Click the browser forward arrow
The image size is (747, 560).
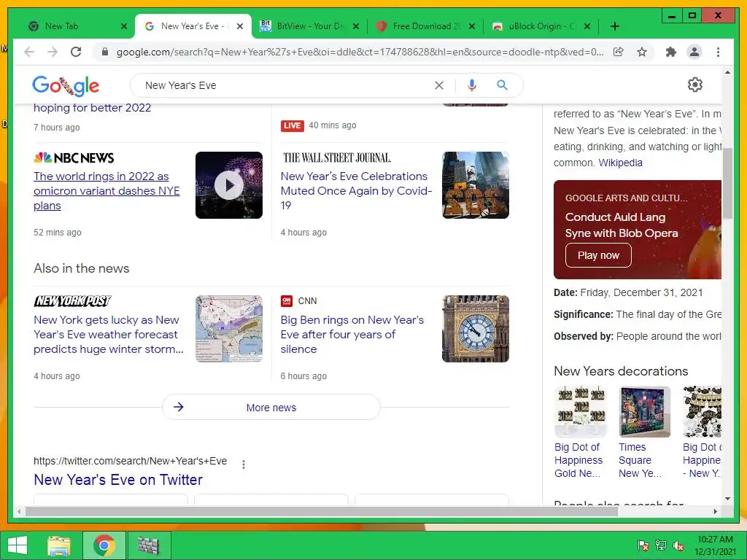click(x=53, y=52)
